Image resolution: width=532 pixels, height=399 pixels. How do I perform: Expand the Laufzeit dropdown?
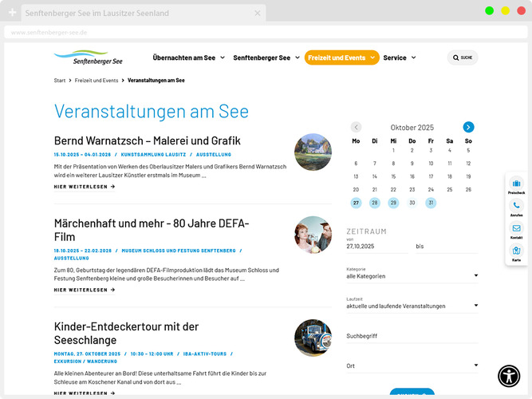[x=412, y=306]
